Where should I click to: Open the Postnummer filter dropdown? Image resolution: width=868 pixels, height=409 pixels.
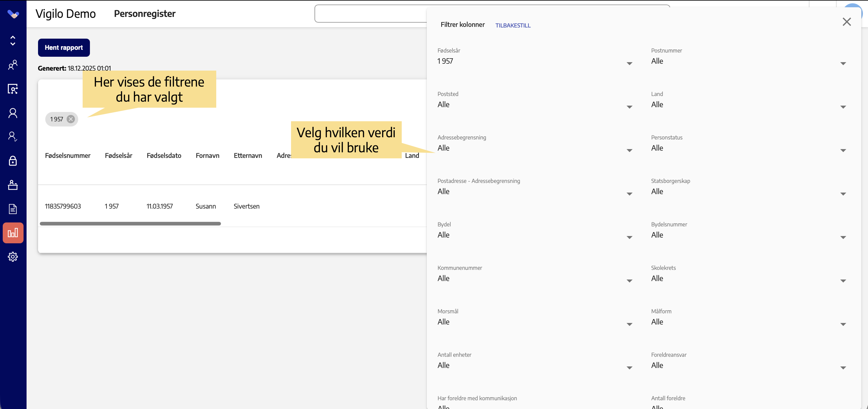pyautogui.click(x=748, y=61)
